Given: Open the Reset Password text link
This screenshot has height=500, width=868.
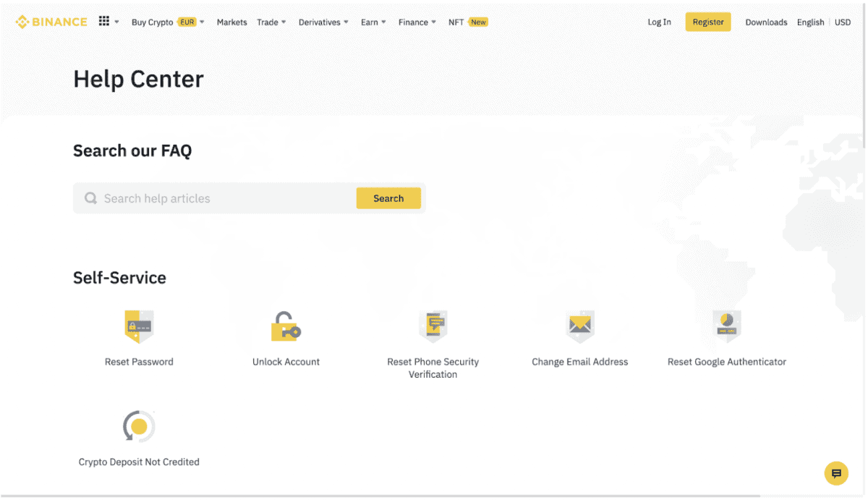Looking at the screenshot, I should 139,362.
